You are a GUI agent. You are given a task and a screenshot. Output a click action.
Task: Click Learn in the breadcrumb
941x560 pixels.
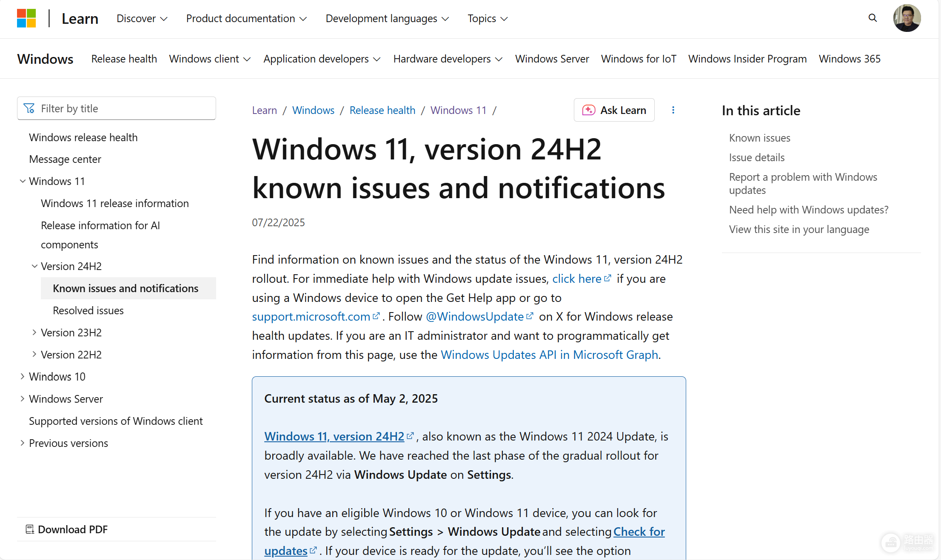click(x=264, y=110)
